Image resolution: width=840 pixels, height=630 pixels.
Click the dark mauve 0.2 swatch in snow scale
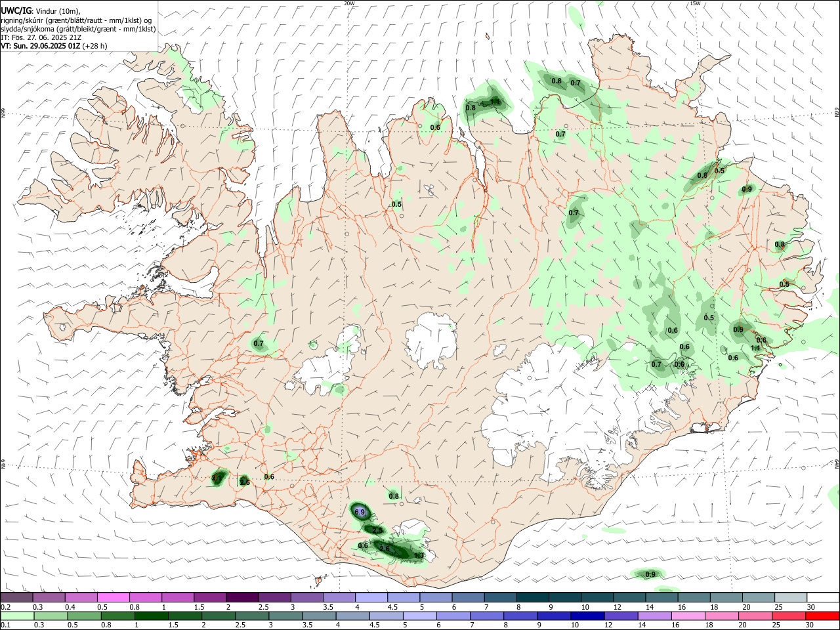pyautogui.click(x=16, y=597)
